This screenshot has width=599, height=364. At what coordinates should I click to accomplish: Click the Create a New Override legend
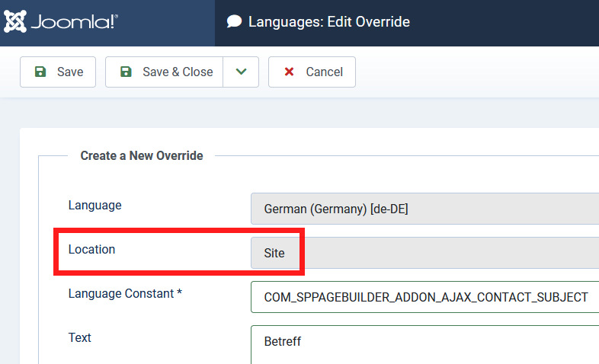pos(142,155)
